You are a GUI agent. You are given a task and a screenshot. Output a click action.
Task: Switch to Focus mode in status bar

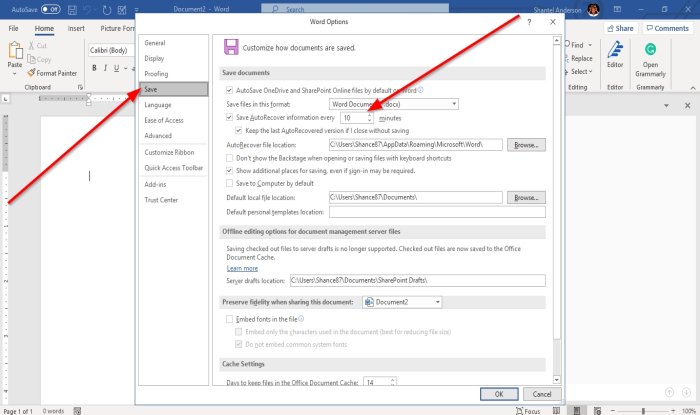(x=528, y=411)
